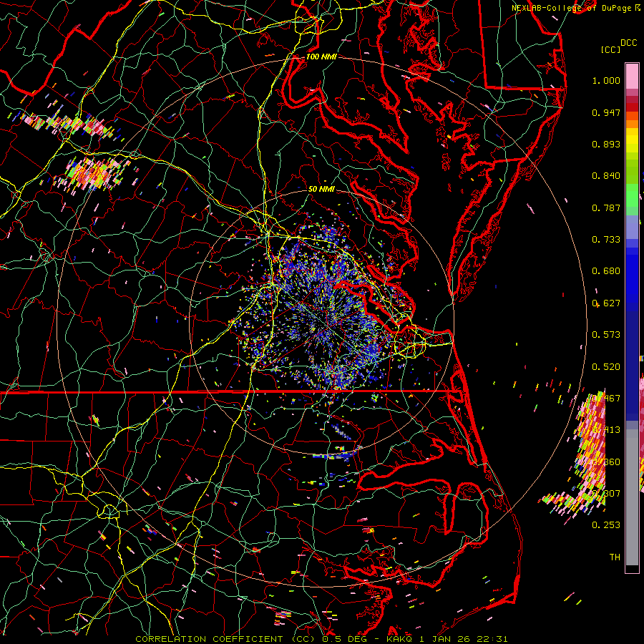Click the DCC label above the color scale
This screenshot has height=644, width=644.
[x=628, y=43]
